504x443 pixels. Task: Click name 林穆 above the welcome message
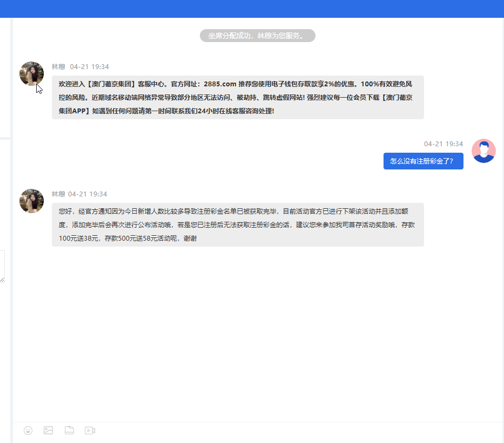coord(58,67)
